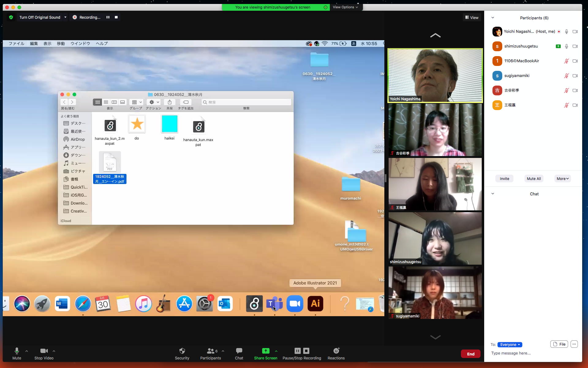Image resolution: width=588 pixels, height=368 pixels.
Task: Toggle the Mute microphone button
Action: coord(17,351)
